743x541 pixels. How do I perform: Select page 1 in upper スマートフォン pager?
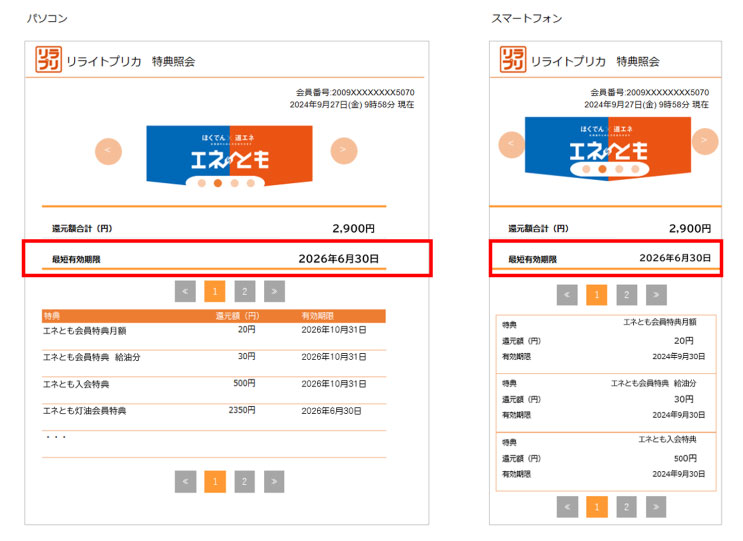[x=597, y=295]
